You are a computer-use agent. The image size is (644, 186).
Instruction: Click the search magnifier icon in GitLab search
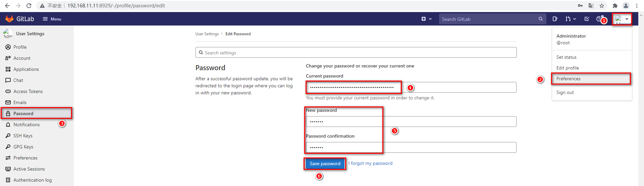coord(541,19)
